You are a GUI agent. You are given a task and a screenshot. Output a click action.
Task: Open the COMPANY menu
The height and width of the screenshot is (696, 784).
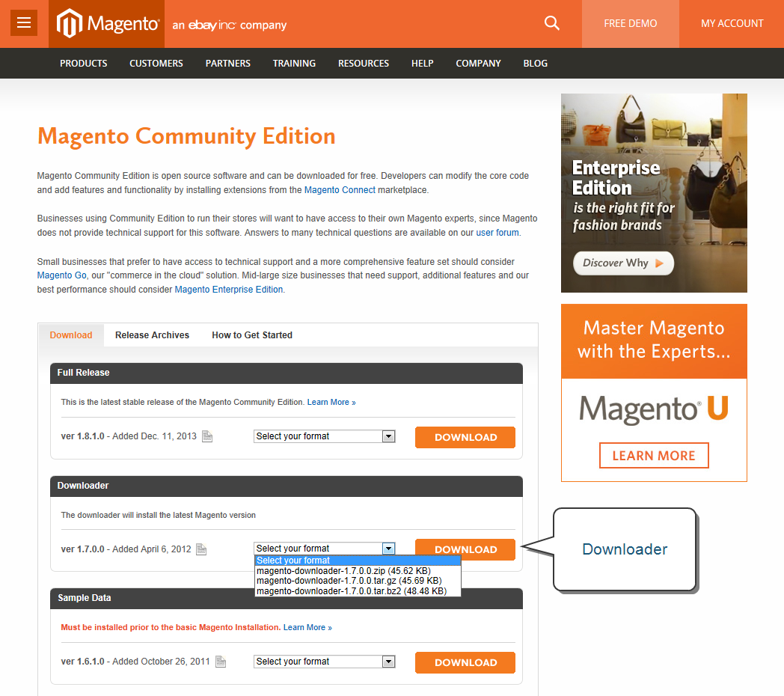pos(478,64)
